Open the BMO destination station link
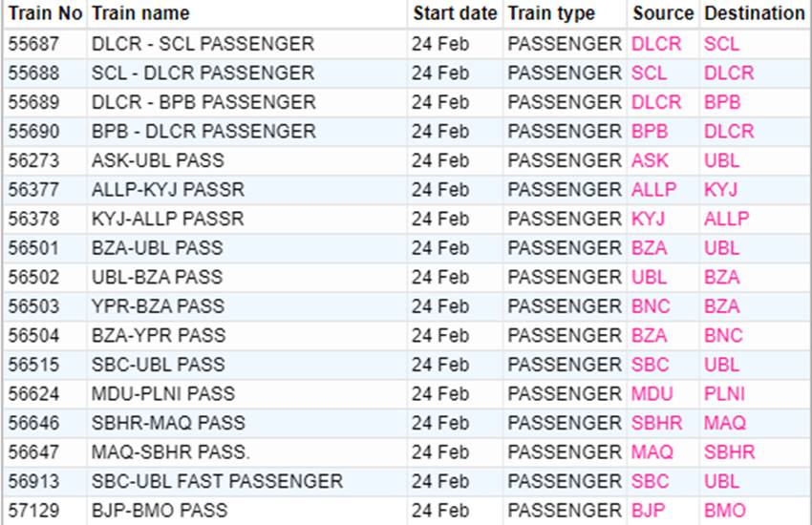 (x=724, y=510)
